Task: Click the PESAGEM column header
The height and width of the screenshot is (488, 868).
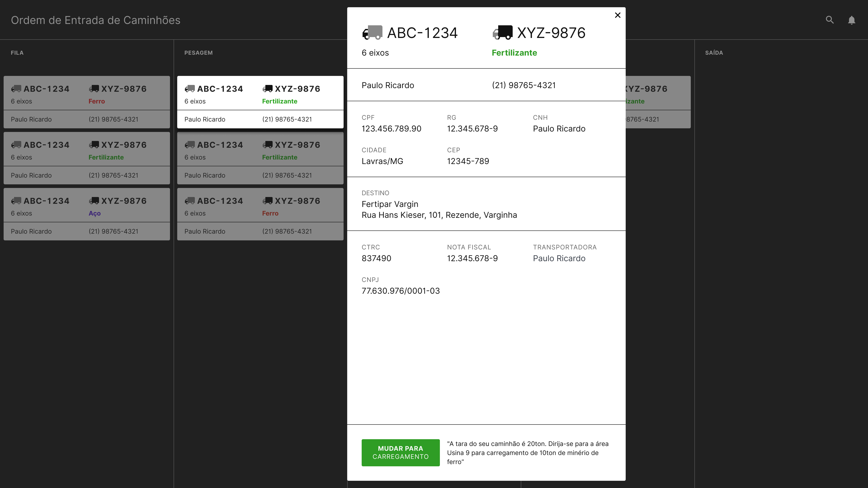Action: pos(198,53)
